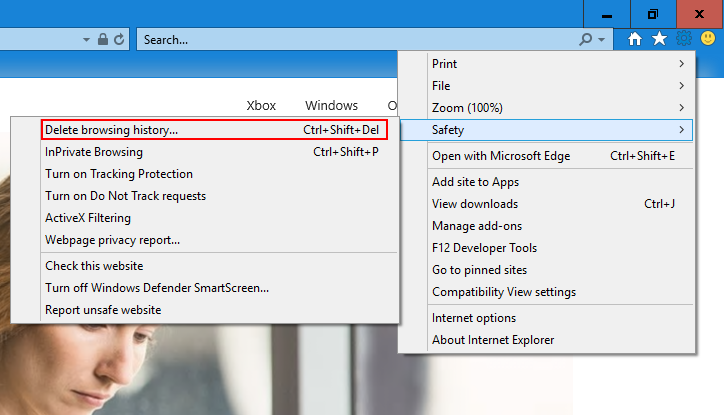The height and width of the screenshot is (415, 724).
Task: Select View downloads
Action: pos(546,204)
